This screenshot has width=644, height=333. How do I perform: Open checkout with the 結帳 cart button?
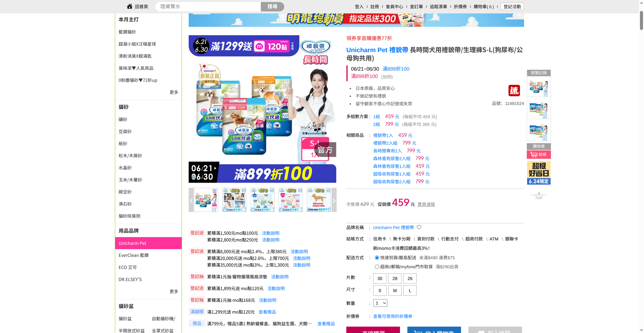click(x=539, y=154)
